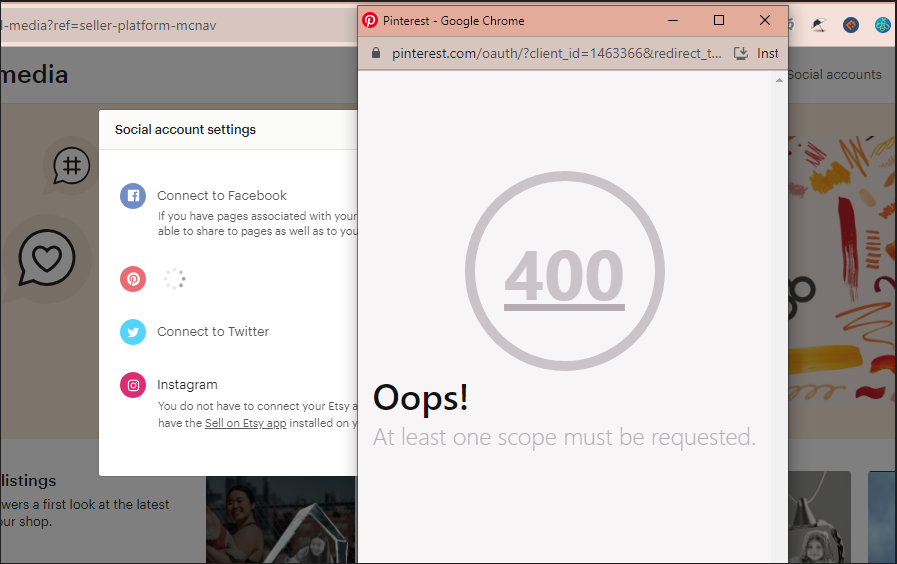
Task: Click the heart speech bubble icon
Action: pos(47,259)
